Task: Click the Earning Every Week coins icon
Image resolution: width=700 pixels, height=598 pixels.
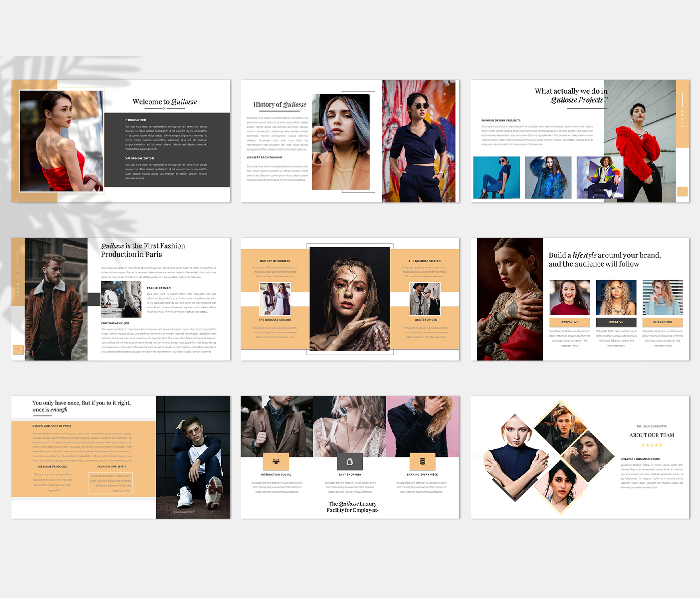Action: pos(422,461)
